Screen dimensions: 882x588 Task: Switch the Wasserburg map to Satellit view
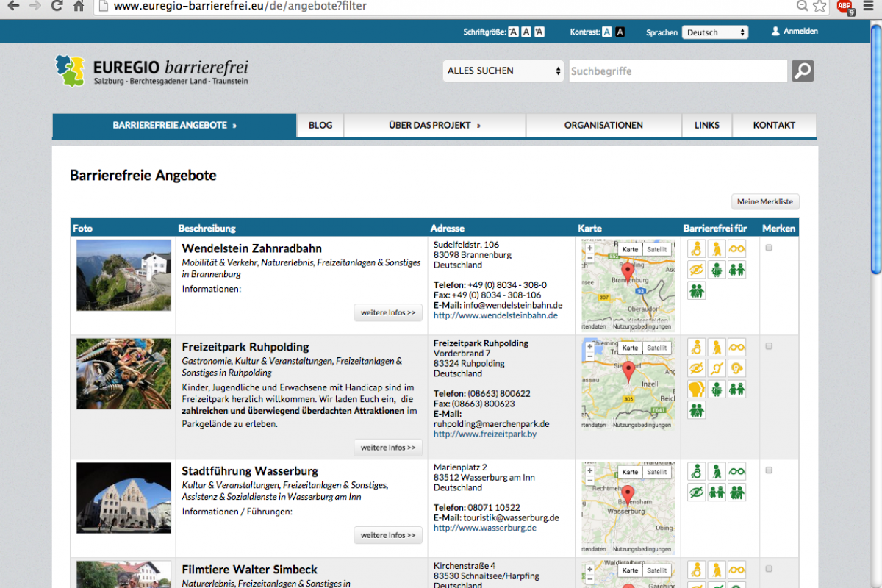click(x=657, y=472)
